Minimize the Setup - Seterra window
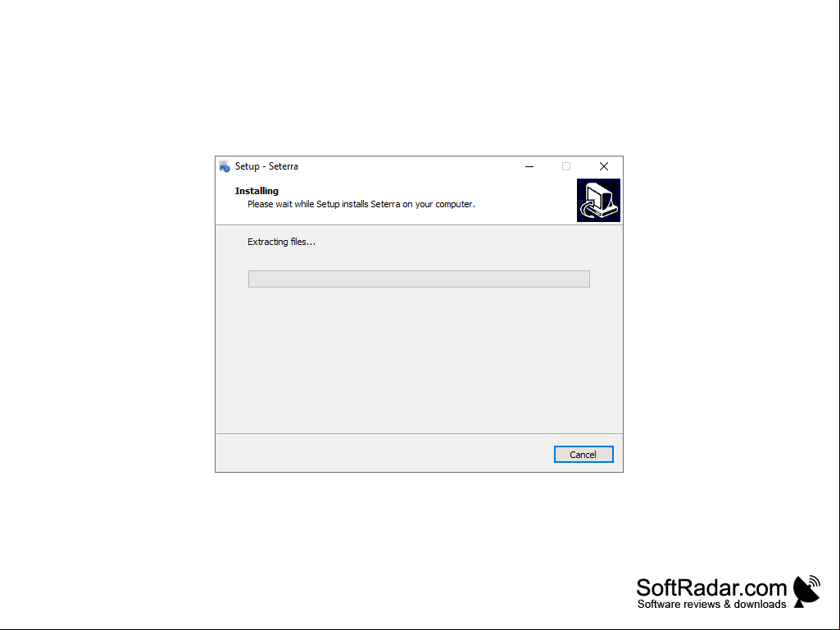This screenshot has height=630, width=840. [529, 166]
